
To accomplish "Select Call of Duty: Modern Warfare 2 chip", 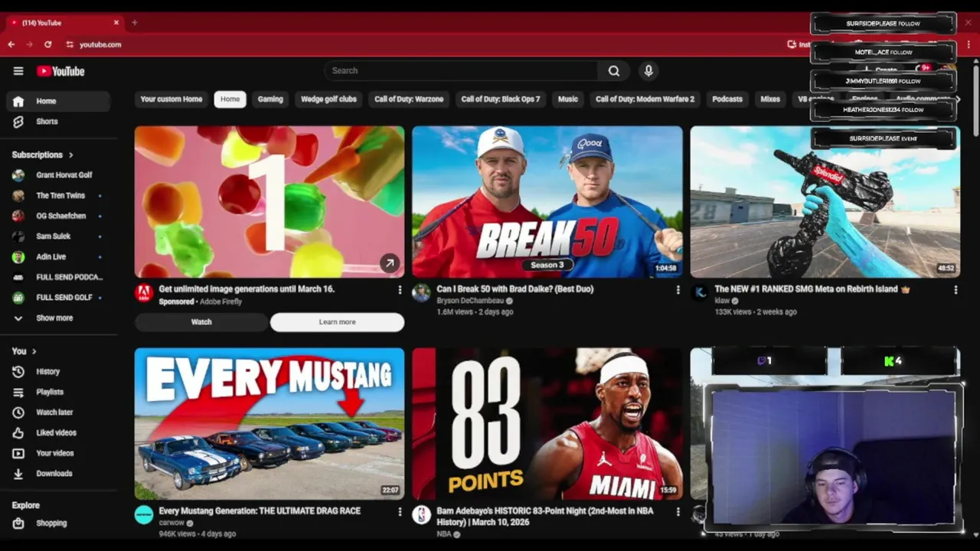I will point(645,99).
